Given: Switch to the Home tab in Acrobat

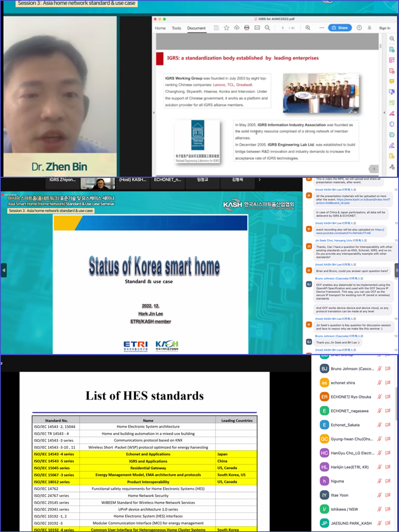Looking at the screenshot, I should (160, 28).
